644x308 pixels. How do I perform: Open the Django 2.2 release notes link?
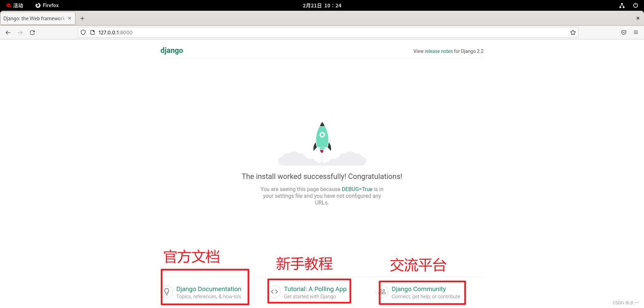pyautogui.click(x=438, y=51)
